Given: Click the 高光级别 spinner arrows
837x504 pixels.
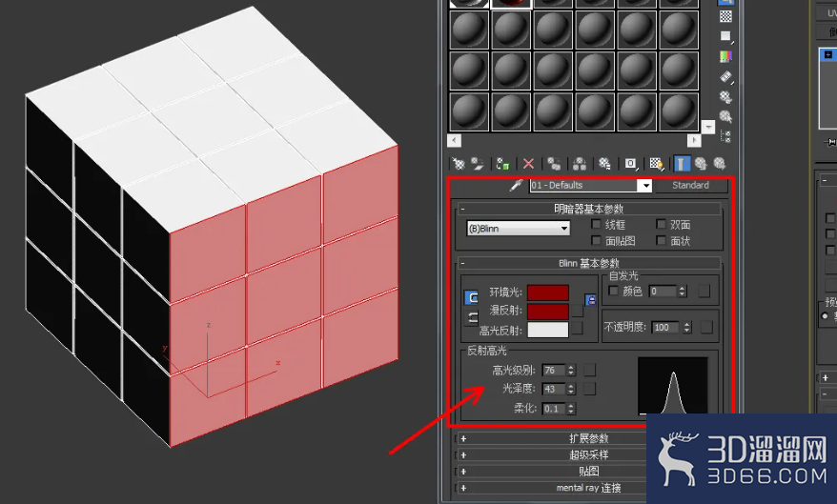Looking at the screenshot, I should (571, 370).
